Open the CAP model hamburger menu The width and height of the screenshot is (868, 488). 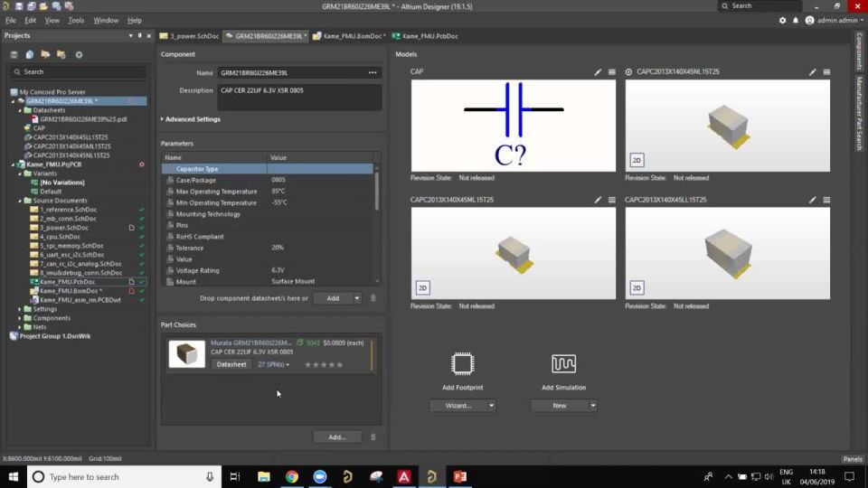pos(612,72)
